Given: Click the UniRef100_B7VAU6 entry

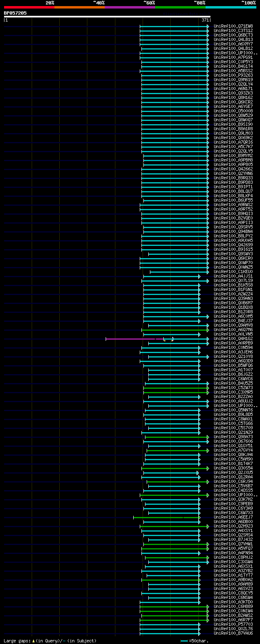Looking at the screenshot, I should point(233,633).
